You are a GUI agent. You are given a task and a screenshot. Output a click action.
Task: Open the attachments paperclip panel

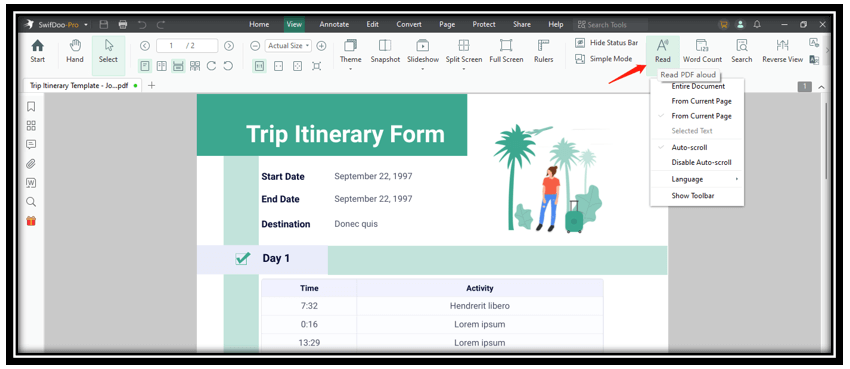coord(31,164)
